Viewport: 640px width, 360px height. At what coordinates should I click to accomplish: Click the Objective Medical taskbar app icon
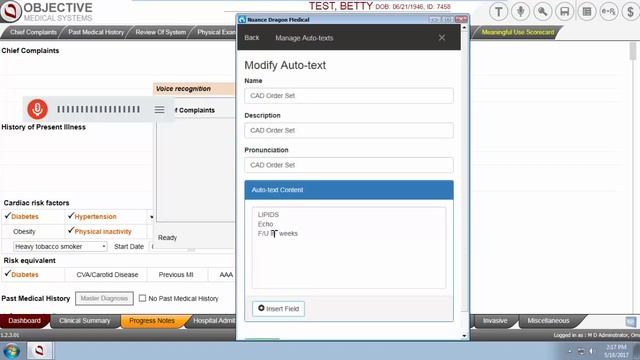(x=40, y=350)
